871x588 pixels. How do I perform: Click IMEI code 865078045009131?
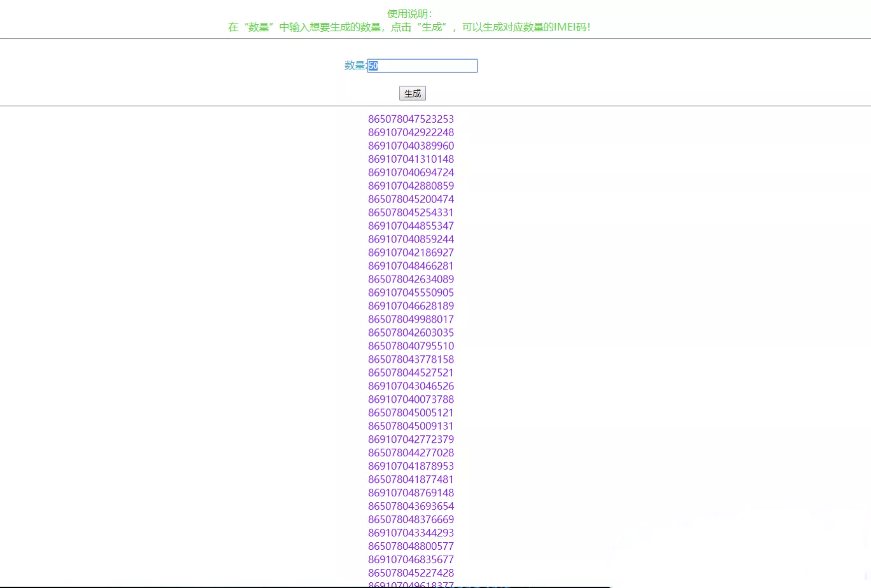tap(411, 426)
